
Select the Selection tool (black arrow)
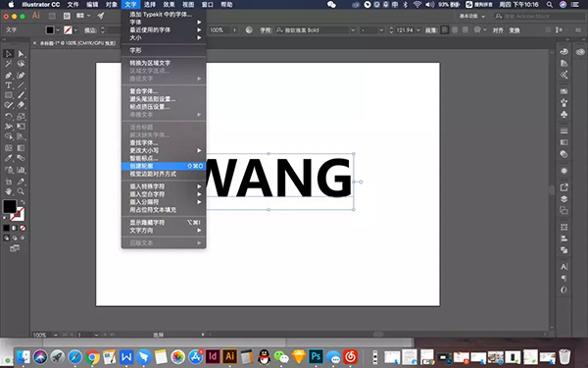click(9, 54)
